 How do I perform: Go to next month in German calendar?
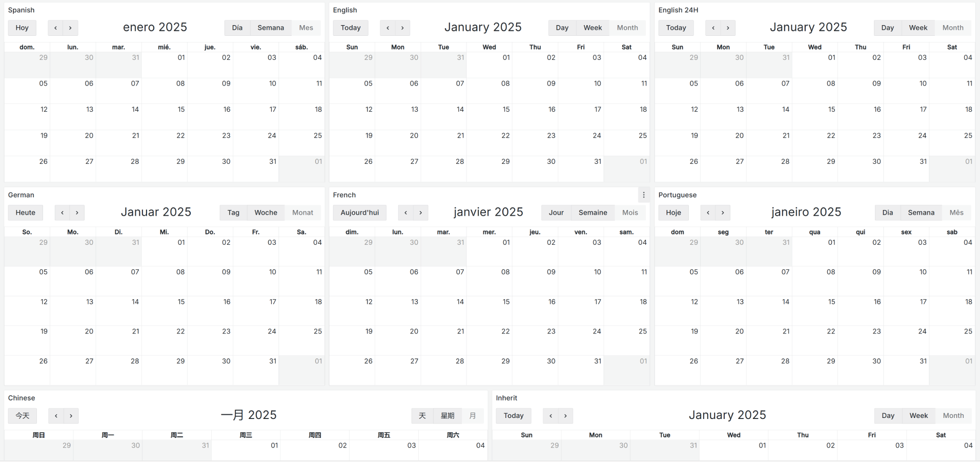(77, 213)
